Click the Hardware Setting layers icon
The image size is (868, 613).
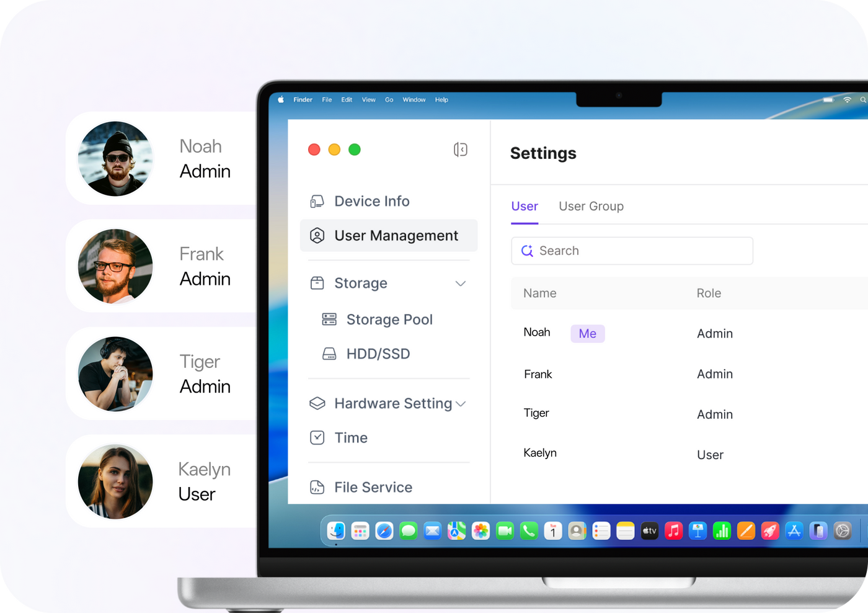tap(317, 403)
